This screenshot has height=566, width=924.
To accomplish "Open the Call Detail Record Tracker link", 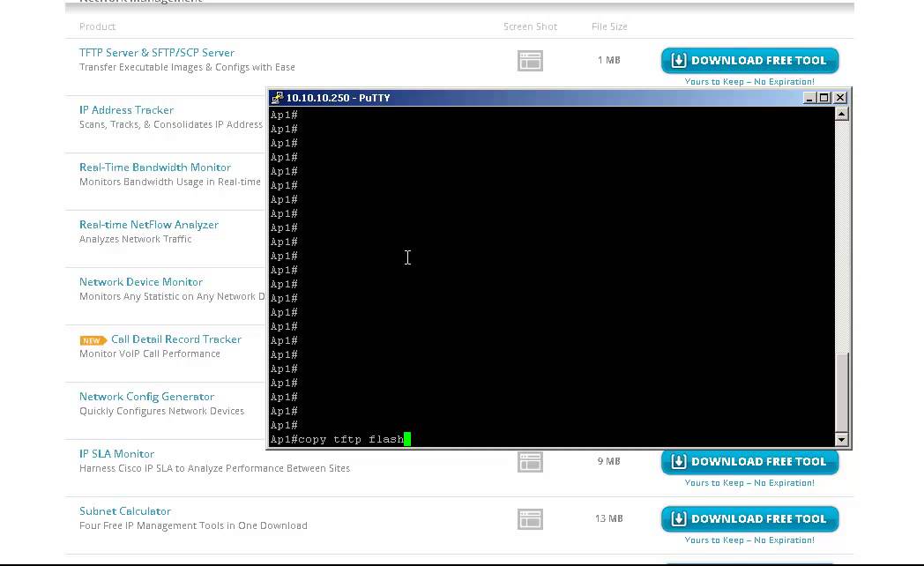I will [176, 339].
